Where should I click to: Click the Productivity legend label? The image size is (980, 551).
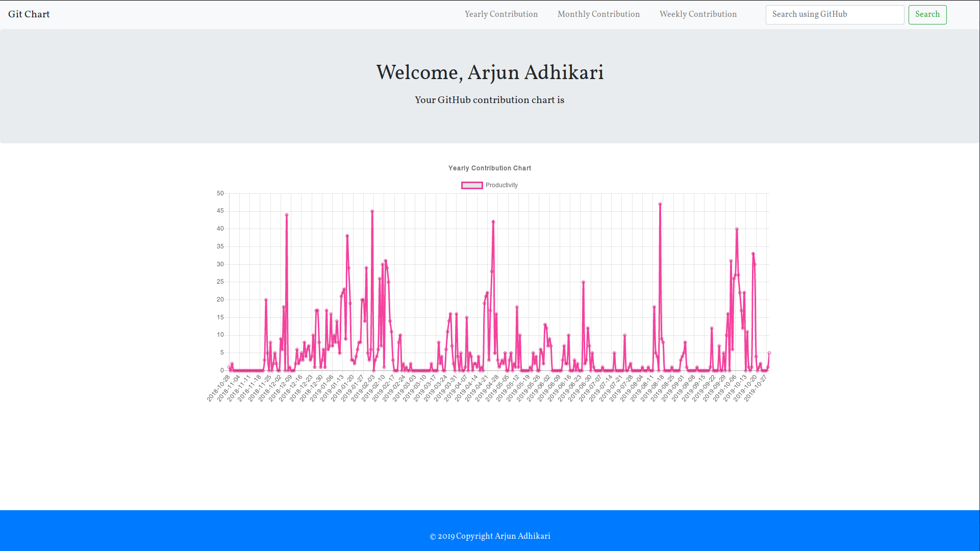[x=501, y=185]
